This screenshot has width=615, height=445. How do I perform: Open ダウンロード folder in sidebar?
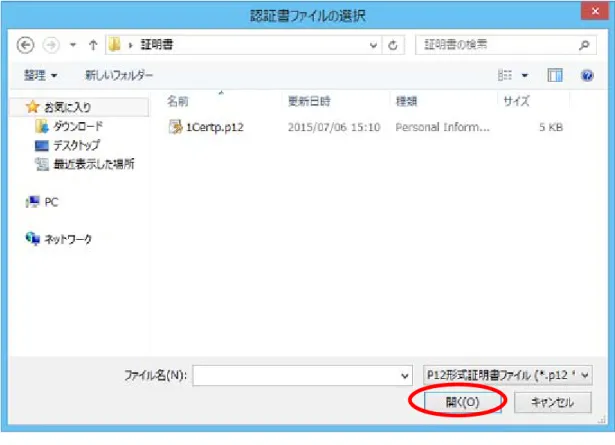(x=78, y=126)
